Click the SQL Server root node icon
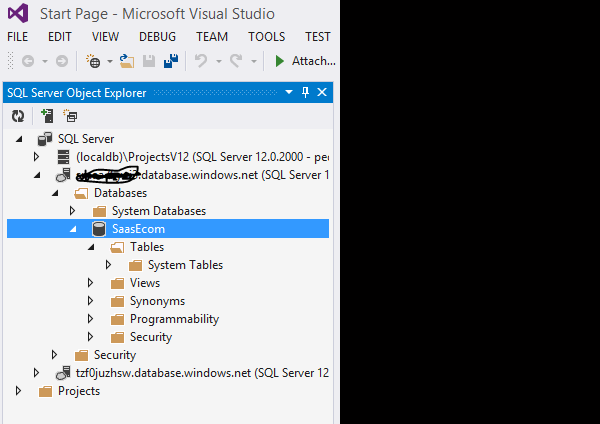This screenshot has height=424, width=600. pyautogui.click(x=45, y=139)
